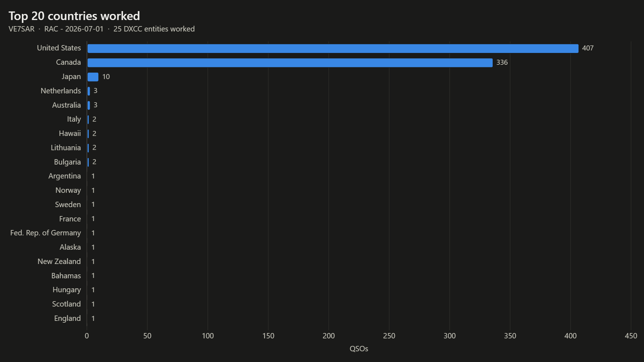Screen dimensions: 644x362
Task: Select the "Hawaii" label
Action: [70, 133]
